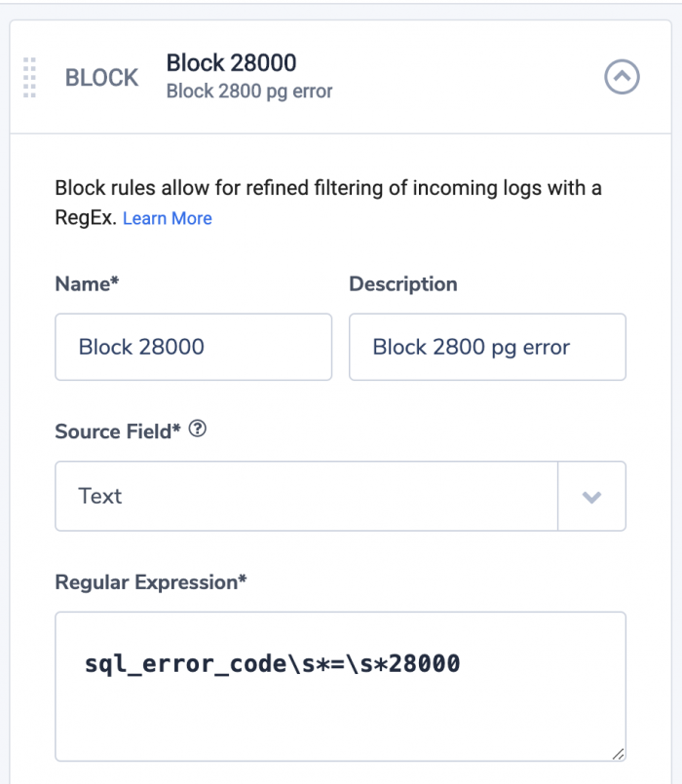Click the Description field with pg error text
The image size is (682, 784).
click(487, 347)
